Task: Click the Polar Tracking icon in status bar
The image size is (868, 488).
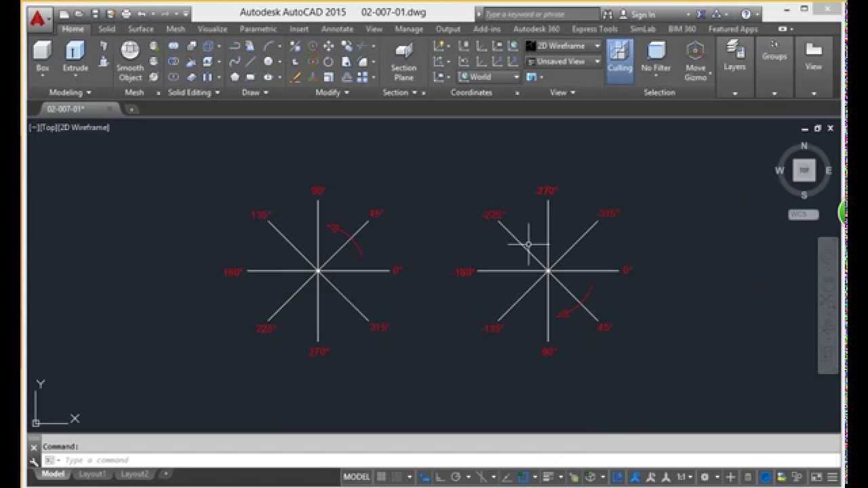Action: pyautogui.click(x=456, y=476)
